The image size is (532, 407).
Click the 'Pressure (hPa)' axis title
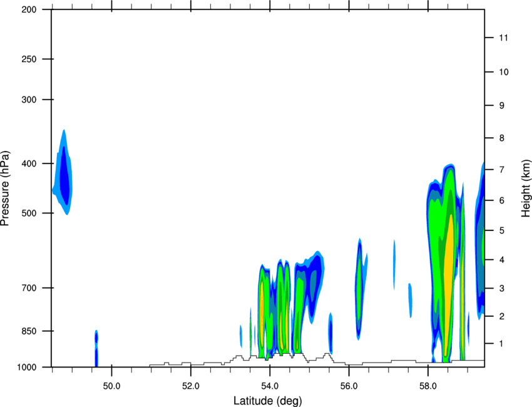tap(5, 188)
